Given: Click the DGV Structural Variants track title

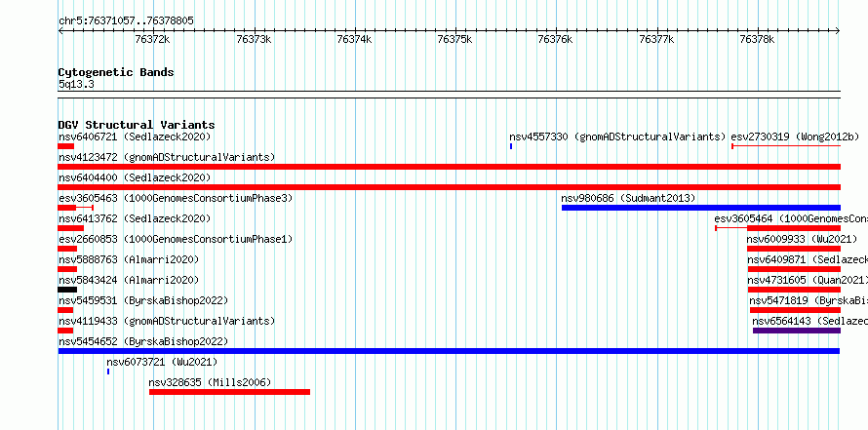Looking at the screenshot, I should (x=137, y=125).
